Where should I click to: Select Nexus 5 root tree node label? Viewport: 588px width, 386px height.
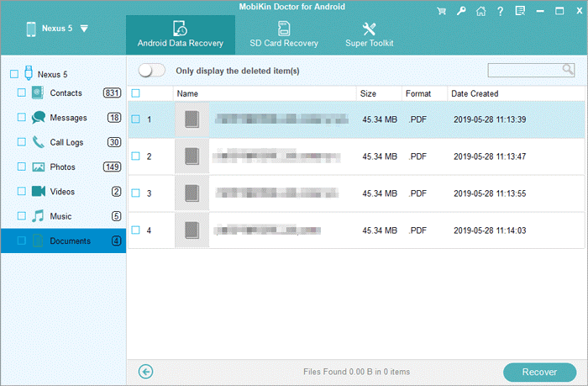(x=52, y=74)
